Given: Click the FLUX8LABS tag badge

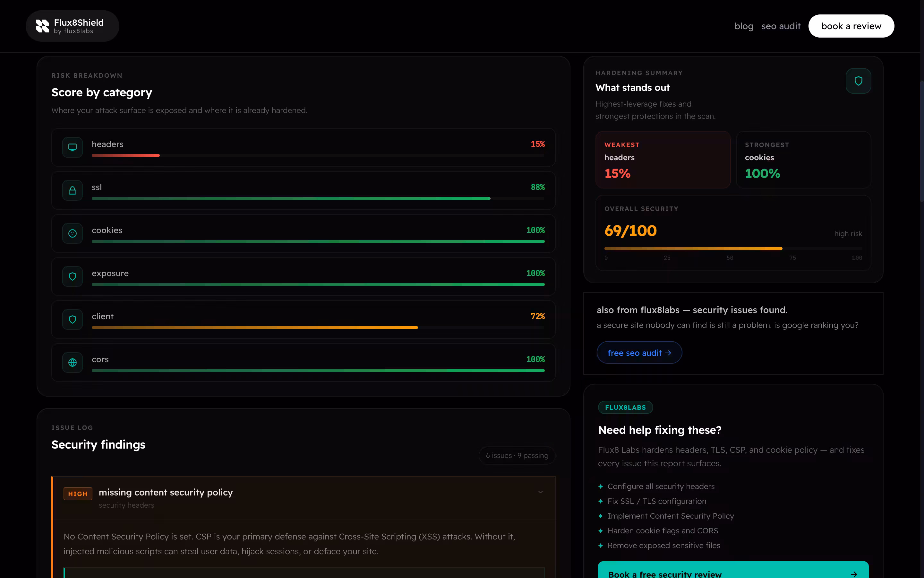Looking at the screenshot, I should (625, 407).
